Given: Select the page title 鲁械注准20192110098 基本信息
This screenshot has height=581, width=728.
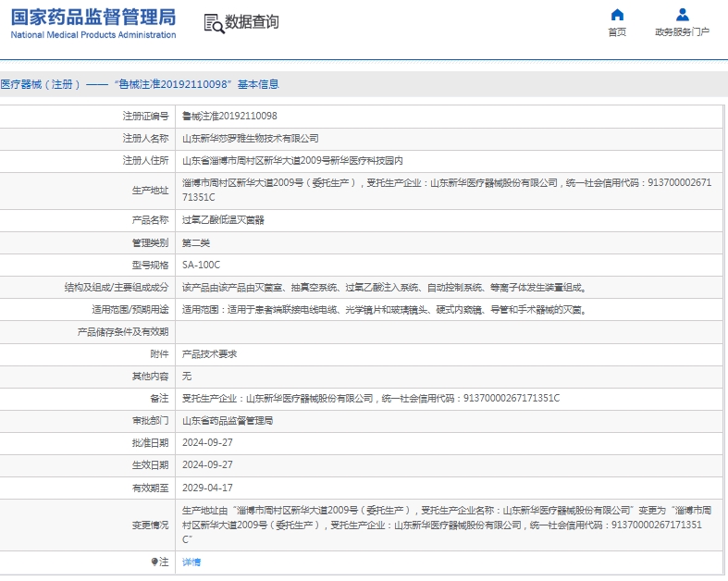Looking at the screenshot, I should click(x=140, y=84).
